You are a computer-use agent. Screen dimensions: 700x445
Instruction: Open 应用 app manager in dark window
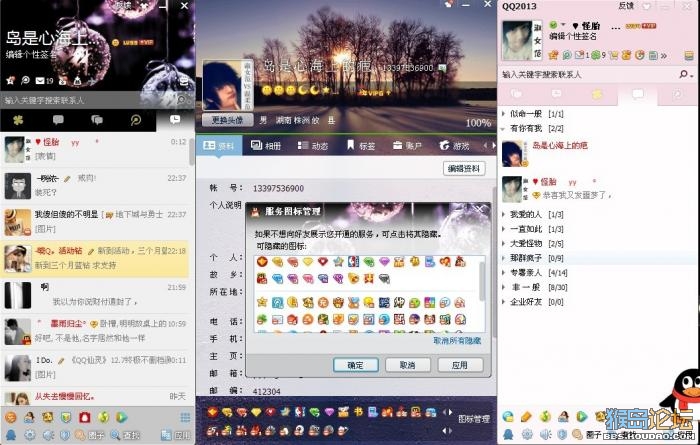pos(176,435)
